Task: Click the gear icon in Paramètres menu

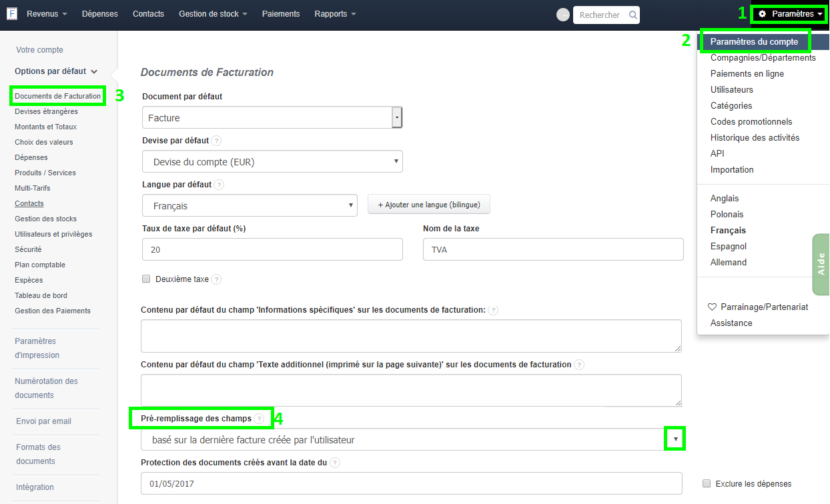Action: (x=763, y=14)
